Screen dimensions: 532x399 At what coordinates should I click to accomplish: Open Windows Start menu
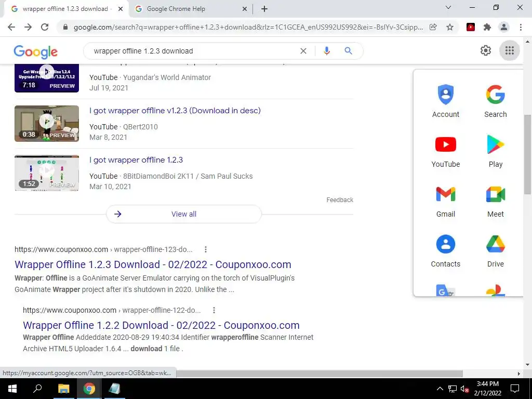click(12, 389)
